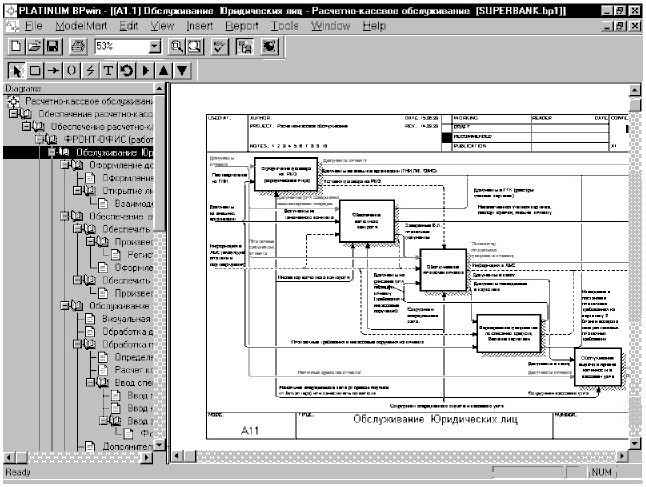Viewport: 646px width, 487px height.
Task: Collapse the ФРОНТ-ОФИС tree node
Action: tap(40, 140)
